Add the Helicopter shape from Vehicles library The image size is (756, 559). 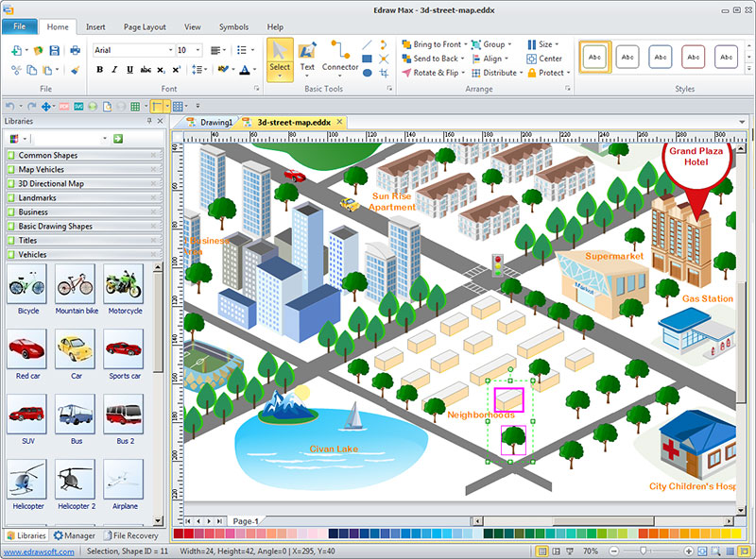click(x=26, y=481)
